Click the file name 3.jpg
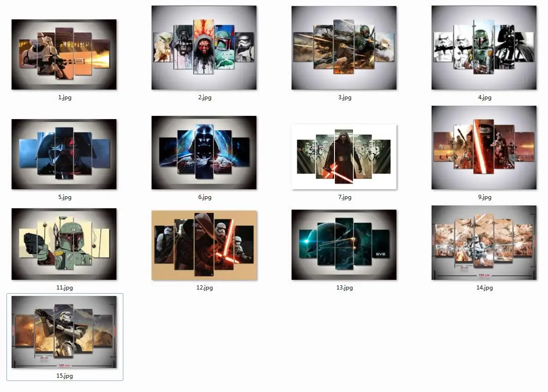The height and width of the screenshot is (392, 548). tap(345, 97)
